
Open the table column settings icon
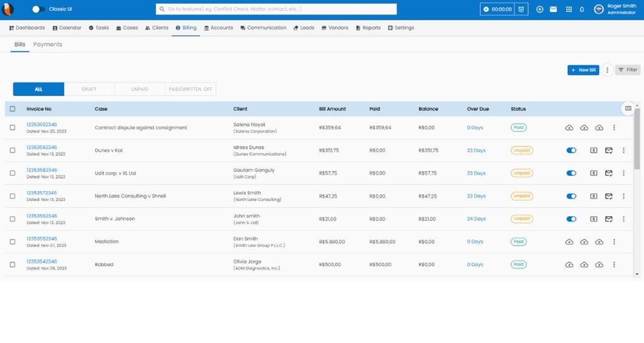pyautogui.click(x=628, y=109)
